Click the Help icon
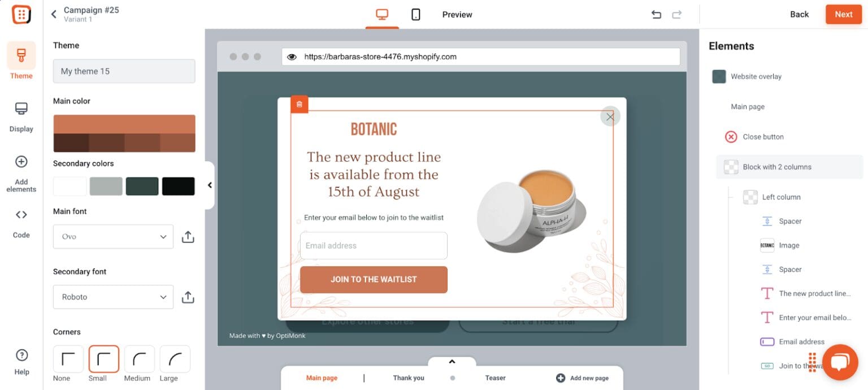The width and height of the screenshot is (868, 390). pos(21,356)
